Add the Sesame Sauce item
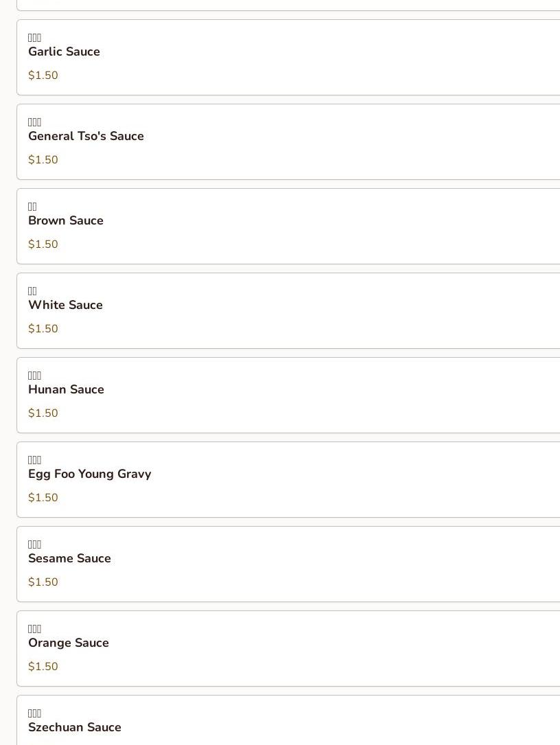The width and height of the screenshot is (560, 745). pos(69,559)
